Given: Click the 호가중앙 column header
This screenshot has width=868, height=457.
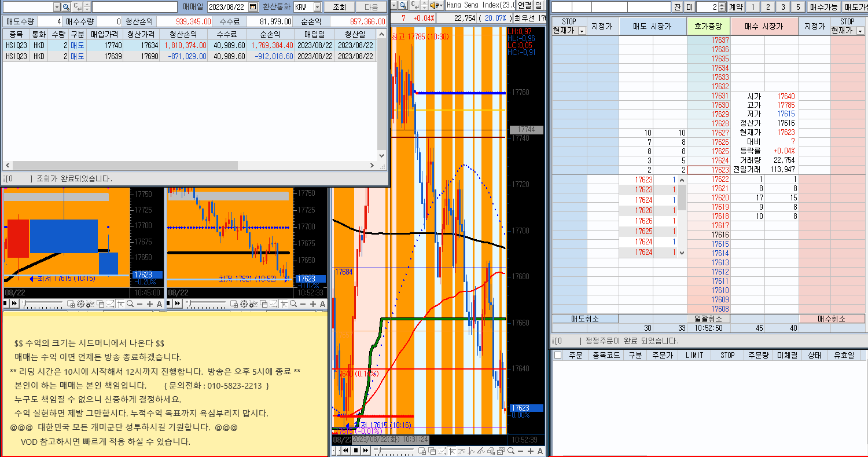Looking at the screenshot, I should [708, 27].
